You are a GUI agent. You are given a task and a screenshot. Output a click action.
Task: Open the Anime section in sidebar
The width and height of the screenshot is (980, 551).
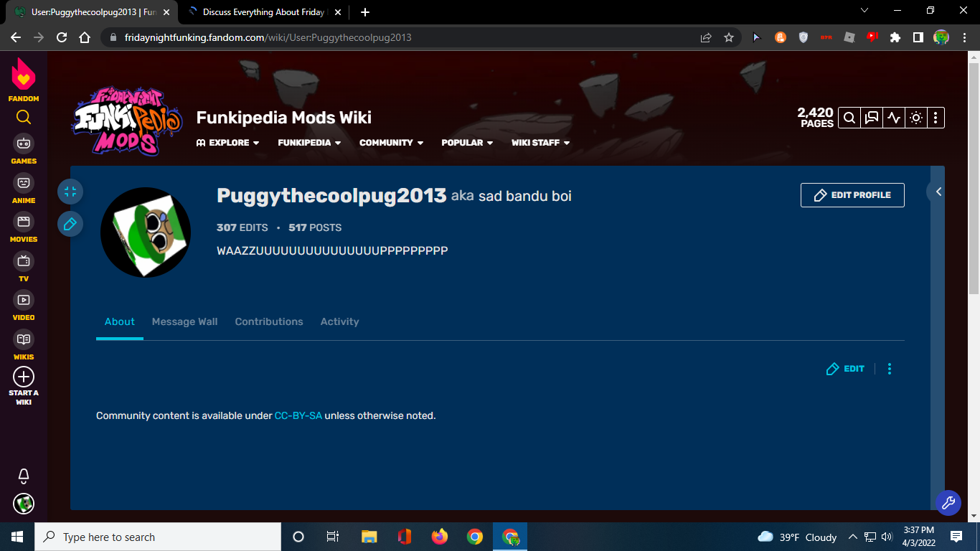pos(24,188)
